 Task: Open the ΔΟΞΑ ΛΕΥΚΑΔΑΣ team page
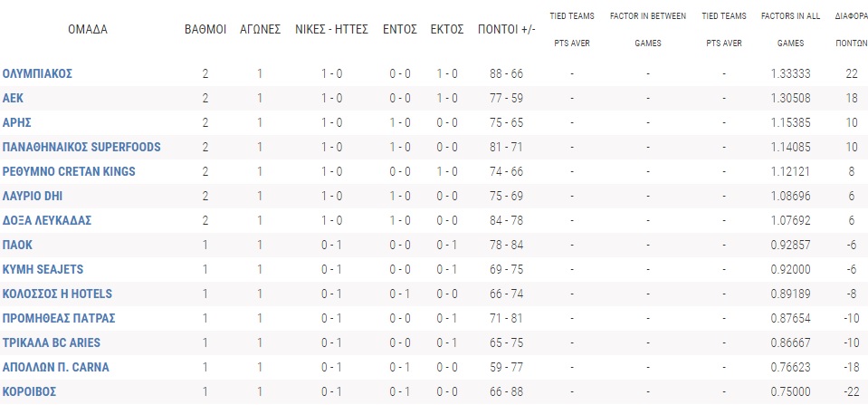[x=47, y=220]
